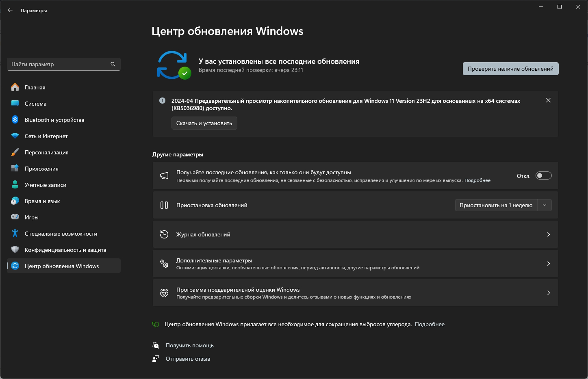Open Время и язык settings
The width and height of the screenshot is (588, 379).
(x=64, y=201)
